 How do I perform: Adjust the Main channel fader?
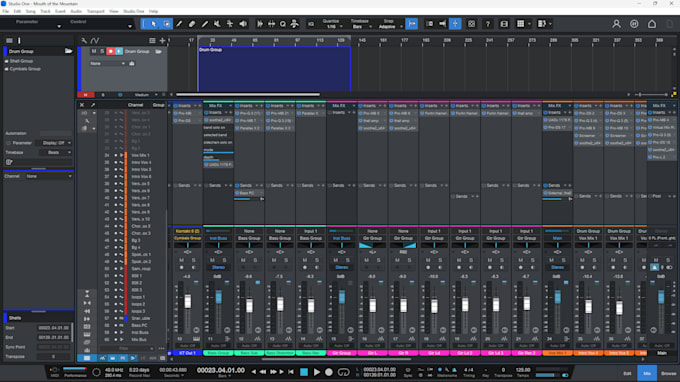(661, 297)
